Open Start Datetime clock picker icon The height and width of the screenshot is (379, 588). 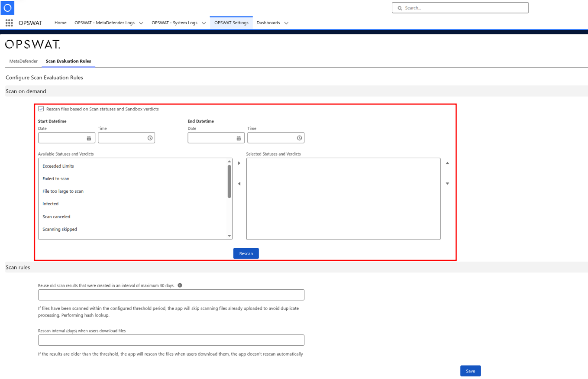click(x=150, y=138)
